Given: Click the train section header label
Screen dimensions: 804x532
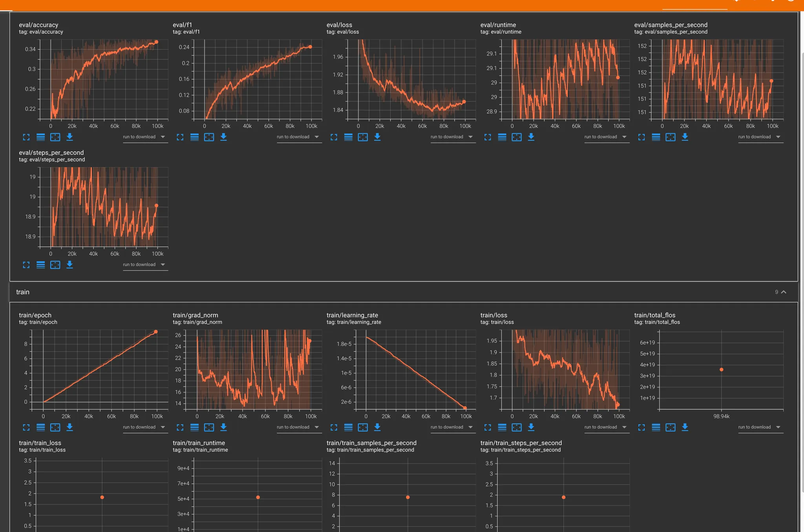Looking at the screenshot, I should 23,292.
